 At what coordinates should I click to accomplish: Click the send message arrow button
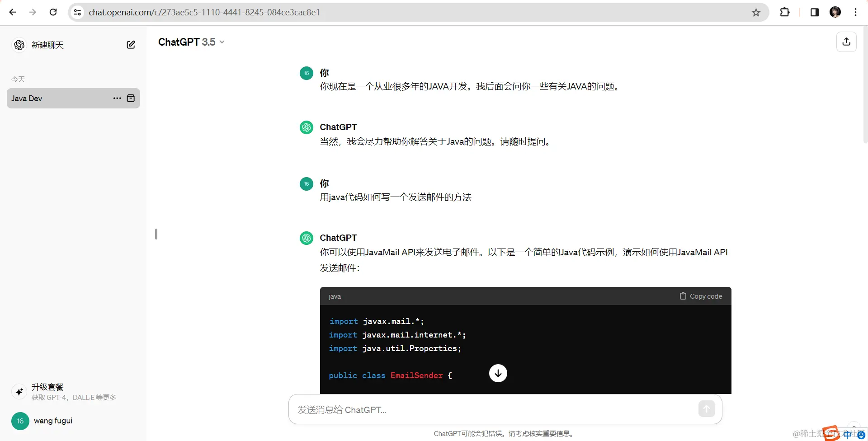tap(707, 409)
